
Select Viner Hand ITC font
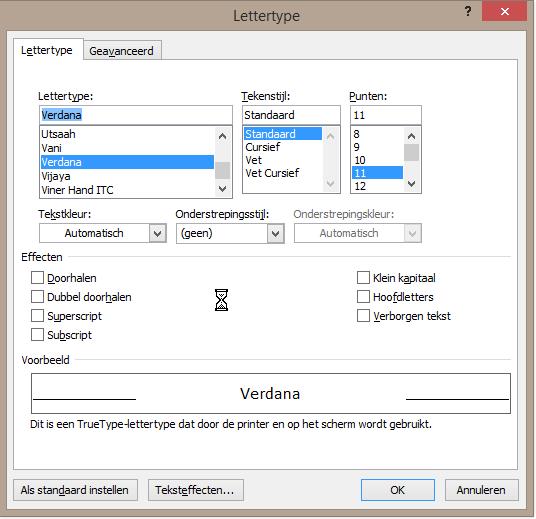click(127, 190)
